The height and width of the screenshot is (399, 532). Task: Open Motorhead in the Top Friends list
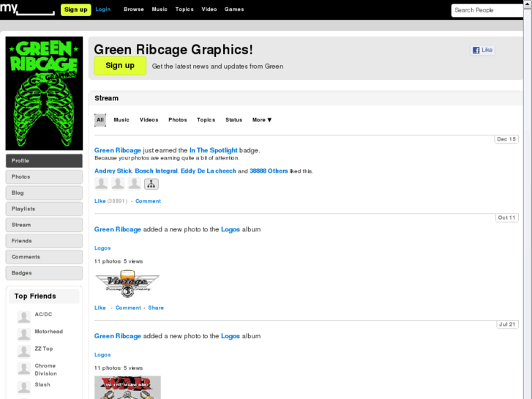49,332
